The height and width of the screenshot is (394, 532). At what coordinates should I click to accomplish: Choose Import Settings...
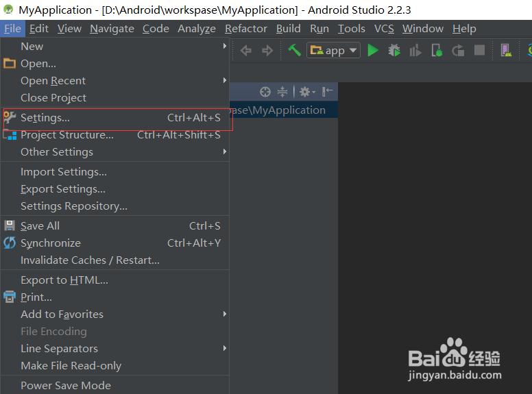(x=114, y=171)
